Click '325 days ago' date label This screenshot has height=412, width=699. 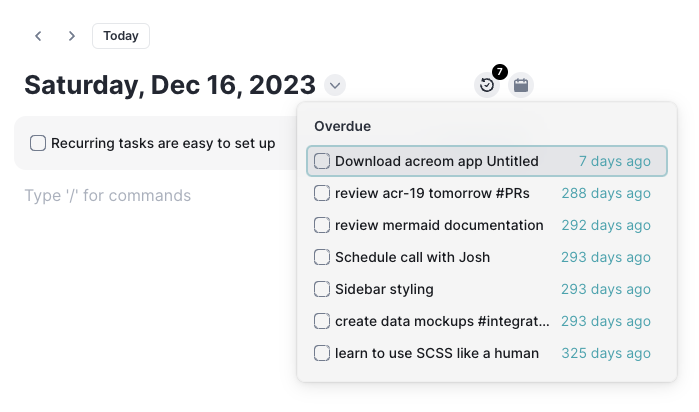[x=606, y=353]
